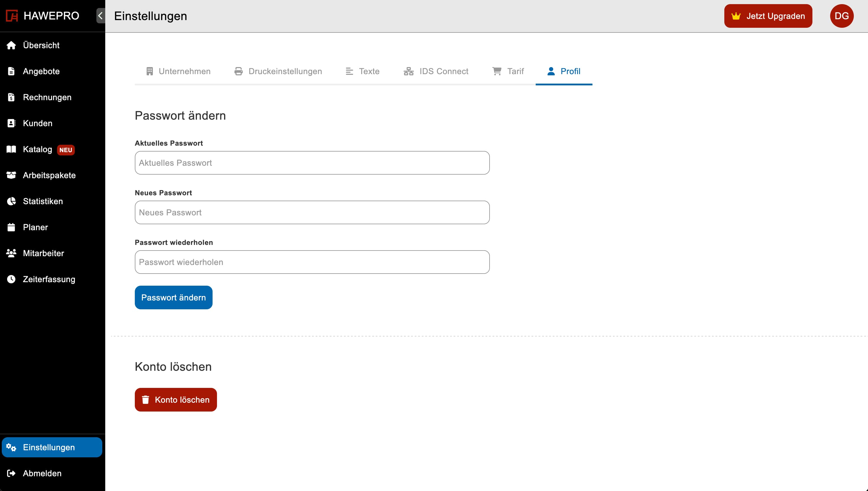
Task: Open Zeiterfassung via the clock icon
Action: pos(11,279)
